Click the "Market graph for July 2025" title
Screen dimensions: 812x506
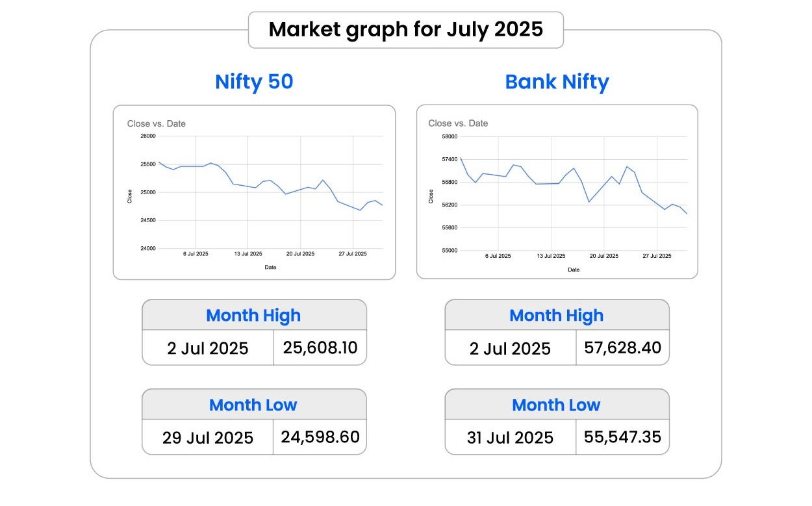[405, 30]
